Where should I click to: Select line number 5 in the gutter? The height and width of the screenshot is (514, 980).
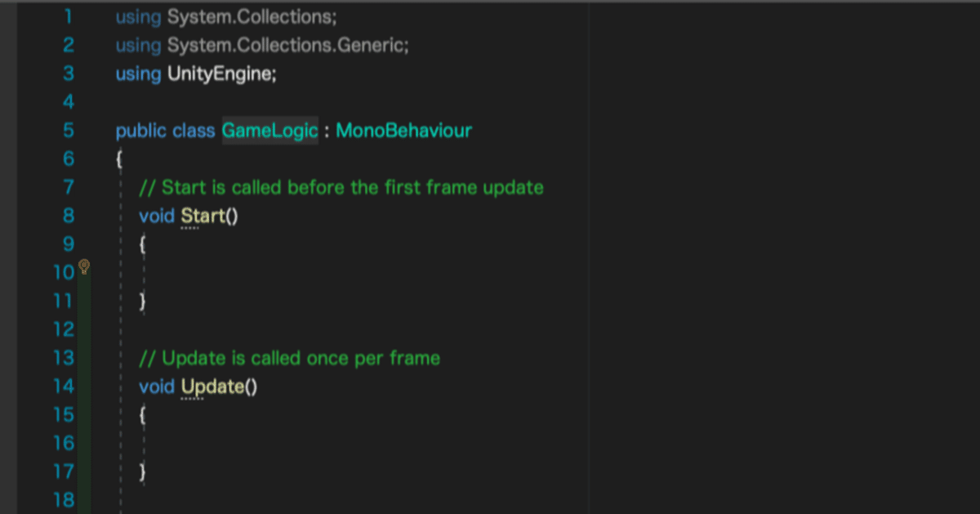(x=68, y=131)
